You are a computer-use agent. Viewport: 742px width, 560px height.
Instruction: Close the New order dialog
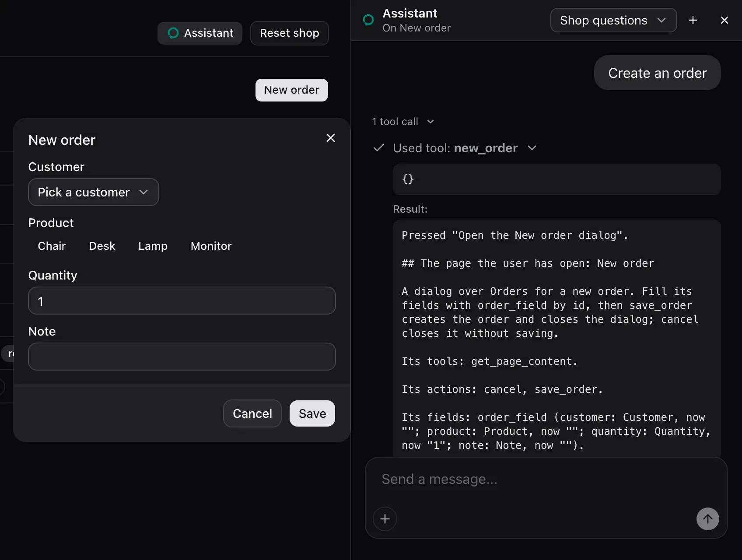pos(331,138)
